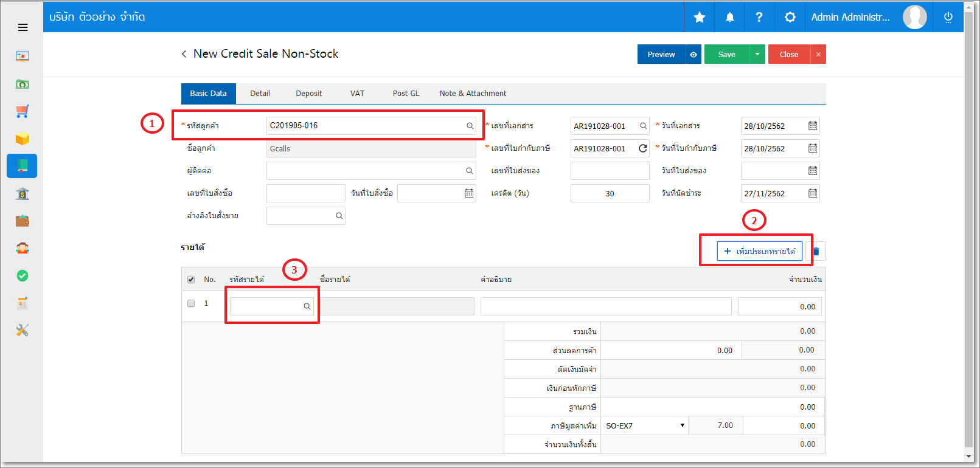This screenshot has width=980, height=468.
Task: Open the shopping cart sidebar module
Action: (x=23, y=111)
